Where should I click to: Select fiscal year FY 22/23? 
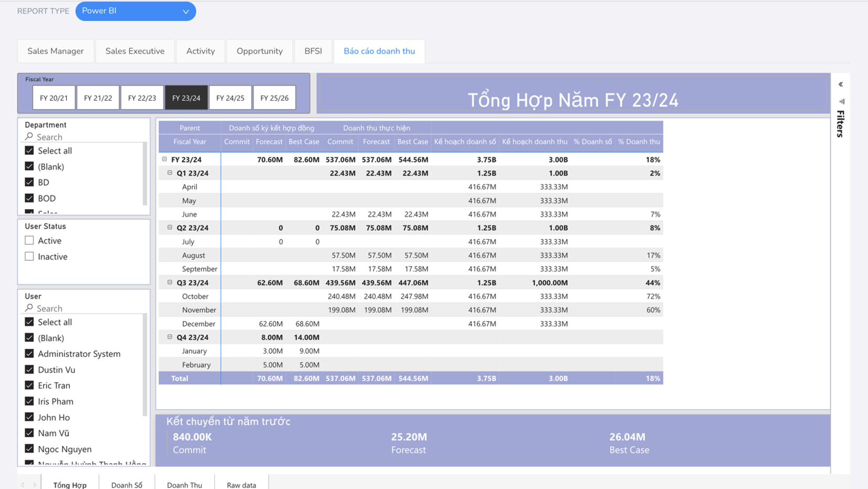tap(142, 98)
